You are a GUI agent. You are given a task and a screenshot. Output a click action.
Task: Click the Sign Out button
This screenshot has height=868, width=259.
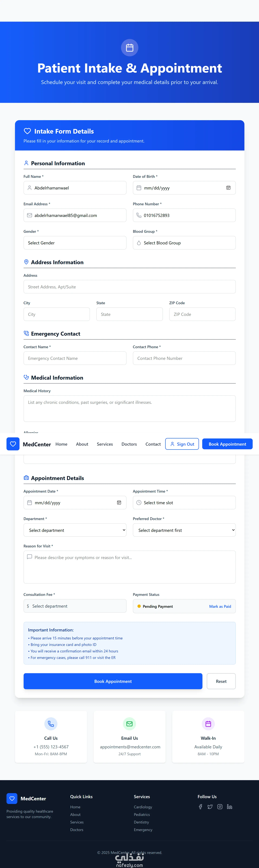click(x=182, y=444)
